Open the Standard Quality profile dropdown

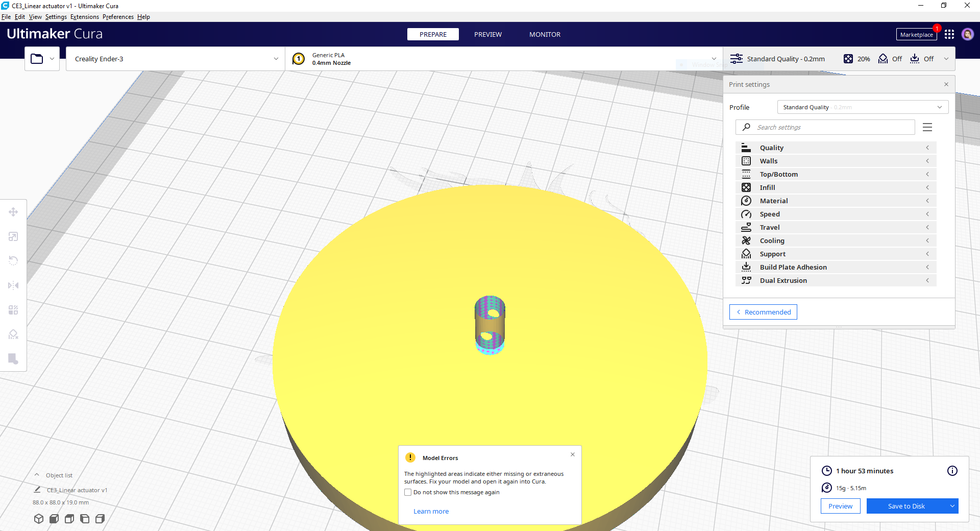tap(862, 107)
